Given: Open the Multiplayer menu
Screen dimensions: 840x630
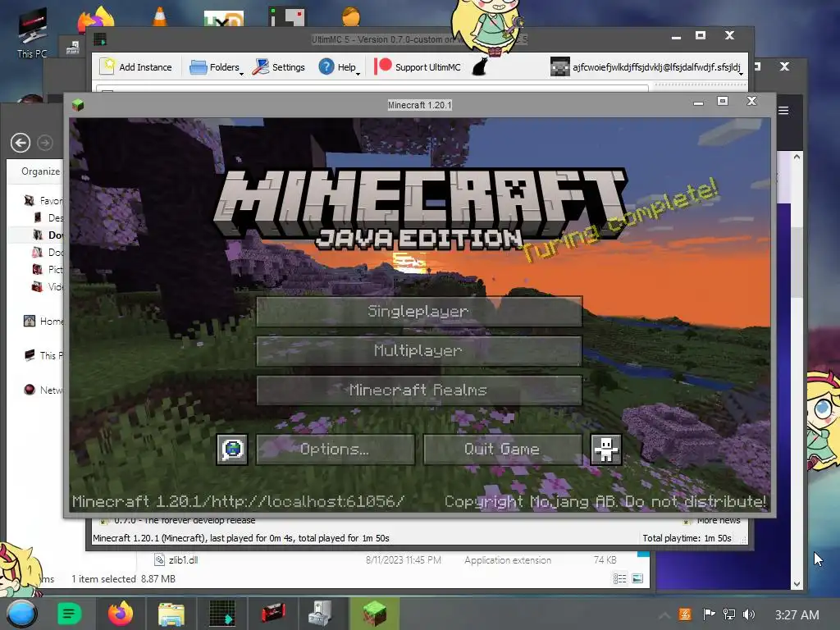Looking at the screenshot, I should 419,351.
